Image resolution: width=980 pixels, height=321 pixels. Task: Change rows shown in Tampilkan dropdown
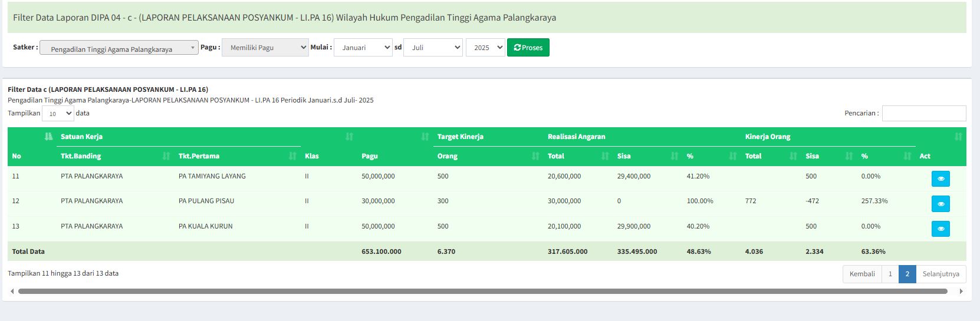coord(58,113)
